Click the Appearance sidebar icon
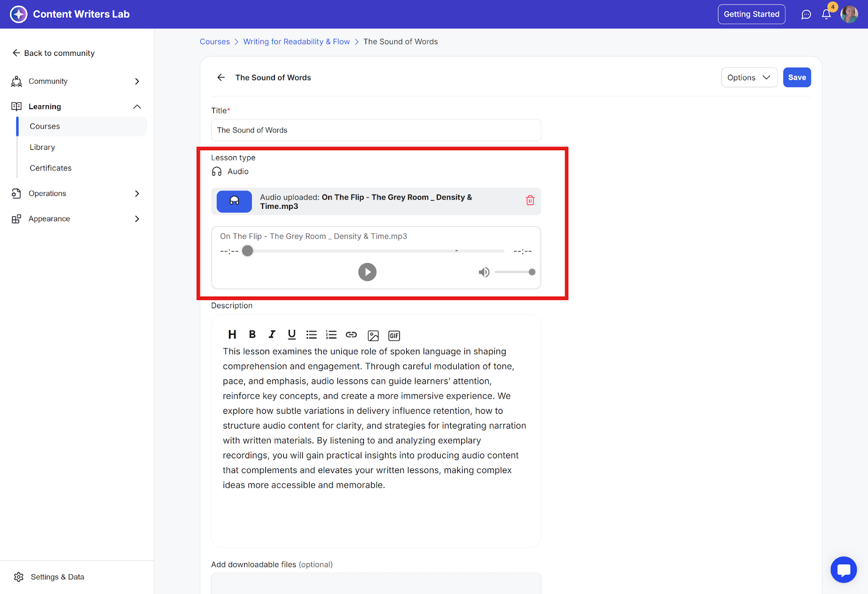 pyautogui.click(x=17, y=219)
